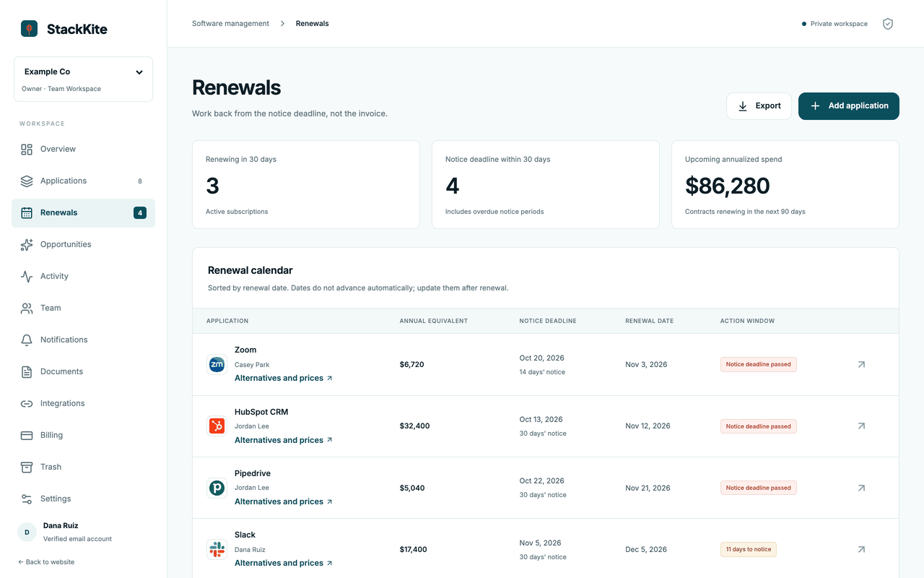
Task: Open HubSpot CRM's Alternatives and prices link
Action: pyautogui.click(x=284, y=441)
